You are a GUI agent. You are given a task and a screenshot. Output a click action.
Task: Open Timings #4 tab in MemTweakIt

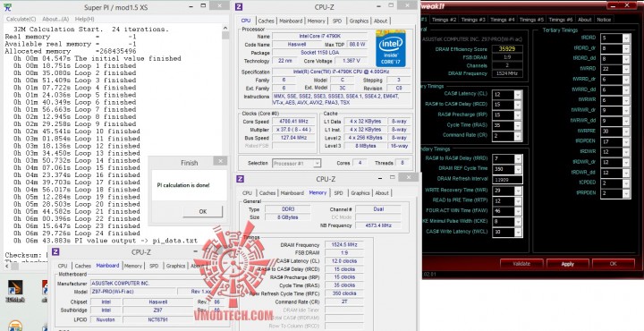(x=503, y=20)
